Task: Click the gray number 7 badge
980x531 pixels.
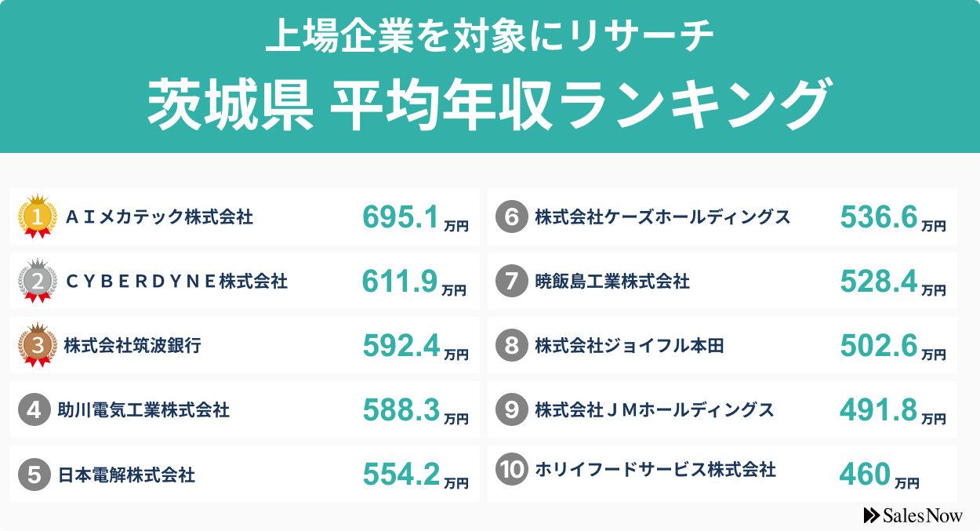Action: click(511, 281)
